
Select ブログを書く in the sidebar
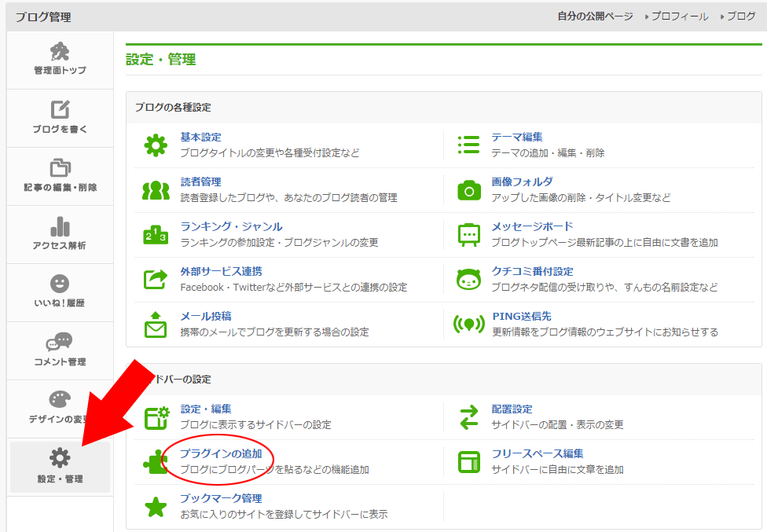click(60, 118)
